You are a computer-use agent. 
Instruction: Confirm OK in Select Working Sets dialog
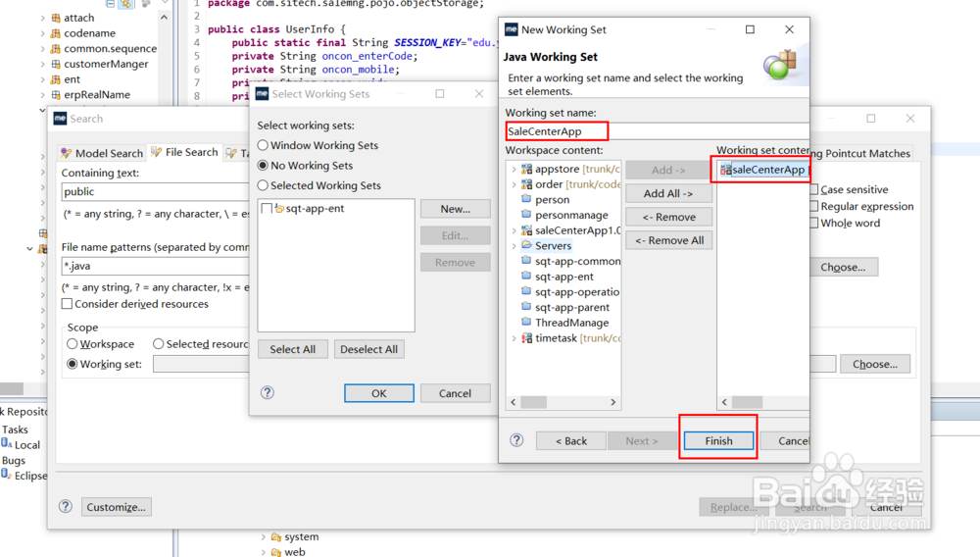378,393
